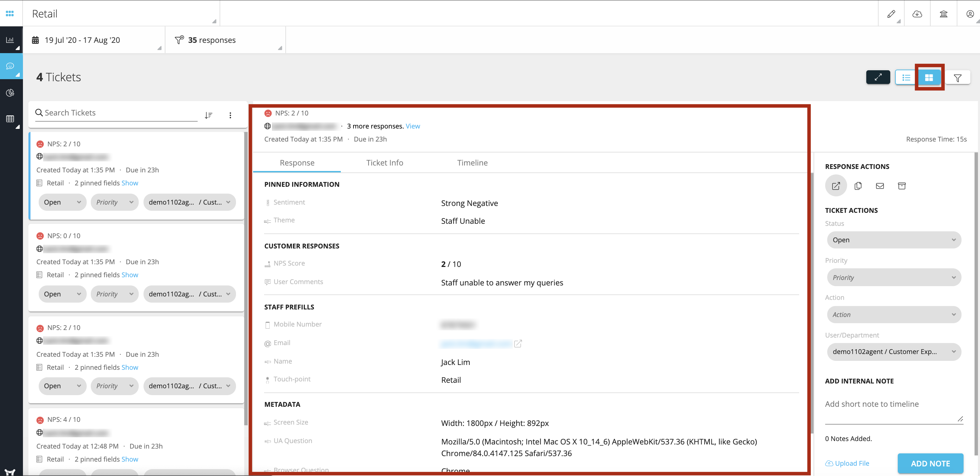Click the Search Tickets field
This screenshot has height=476, width=980.
(x=116, y=113)
